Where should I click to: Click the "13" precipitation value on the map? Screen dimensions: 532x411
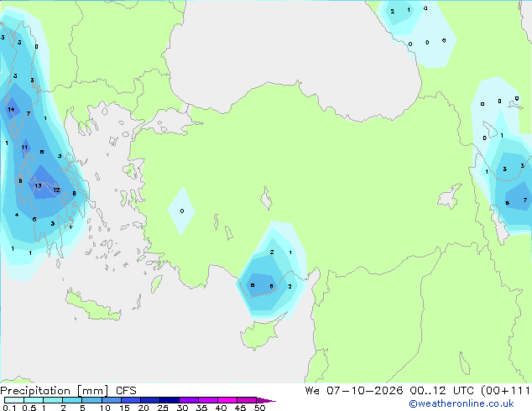(x=38, y=185)
